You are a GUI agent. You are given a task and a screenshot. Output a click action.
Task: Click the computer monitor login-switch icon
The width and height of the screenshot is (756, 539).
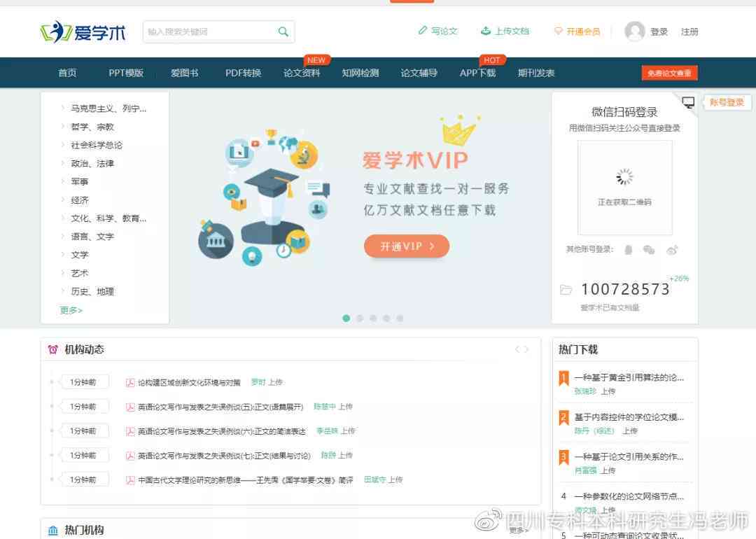click(x=689, y=102)
